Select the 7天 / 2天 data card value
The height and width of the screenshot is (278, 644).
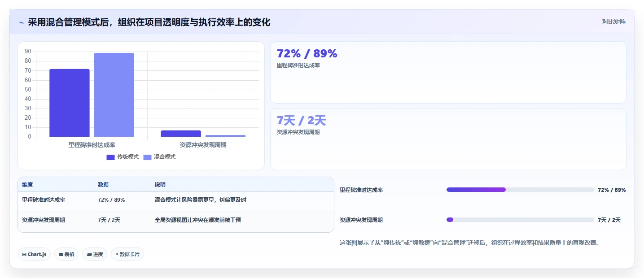tap(301, 121)
